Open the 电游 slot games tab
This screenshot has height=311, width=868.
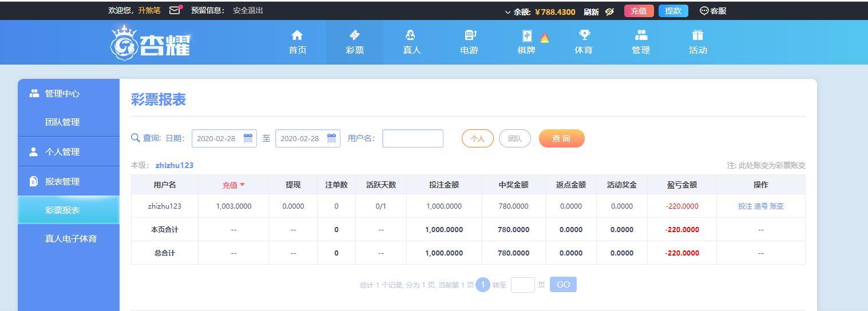pyautogui.click(x=469, y=42)
